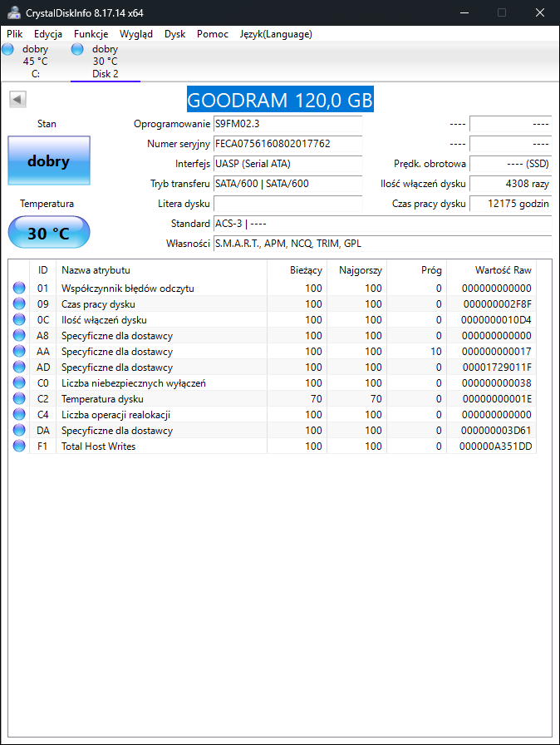Click the Nazwa atrybutu column header

click(x=161, y=270)
